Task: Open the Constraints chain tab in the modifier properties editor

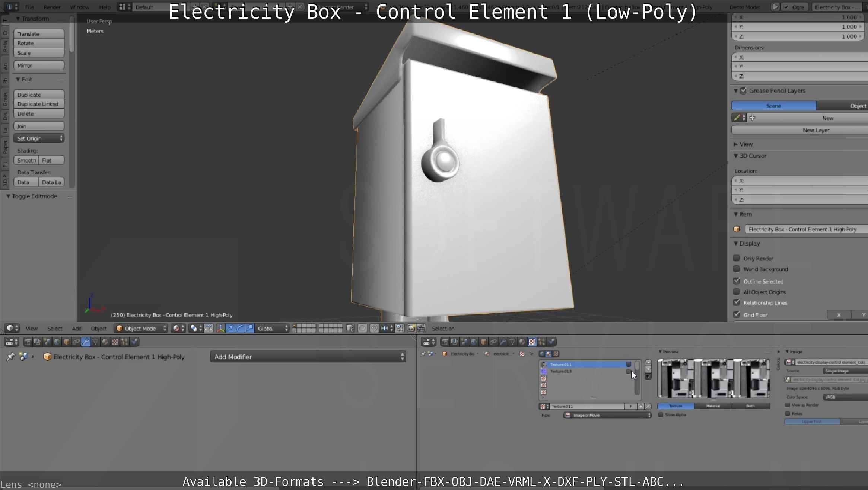Action: (76, 342)
